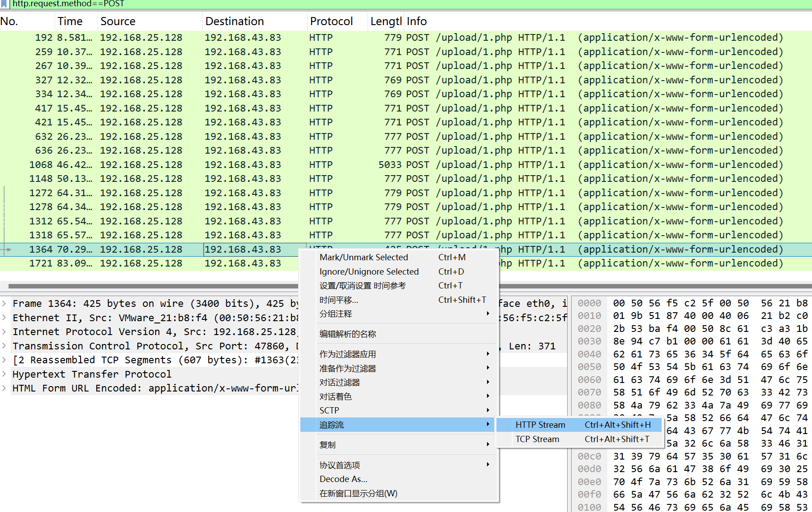Expand the Frame 1364 tree node
This screenshot has width=812, height=512.
coord(4,303)
